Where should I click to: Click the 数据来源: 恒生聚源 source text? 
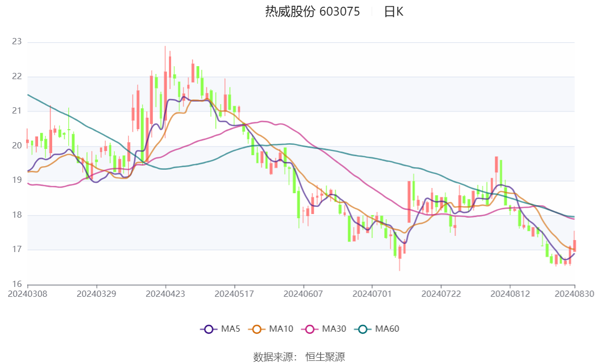pyautogui.click(x=299, y=357)
